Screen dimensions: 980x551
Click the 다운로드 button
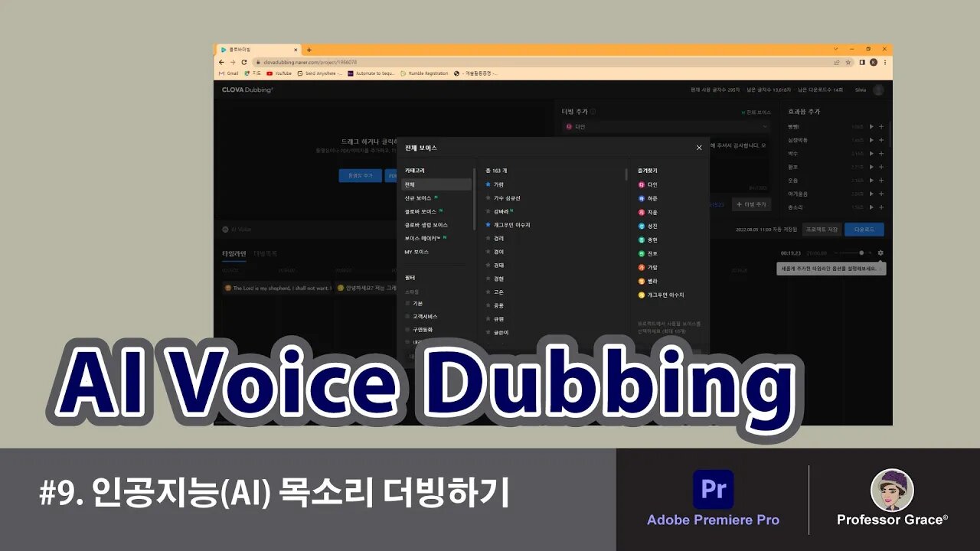point(864,229)
